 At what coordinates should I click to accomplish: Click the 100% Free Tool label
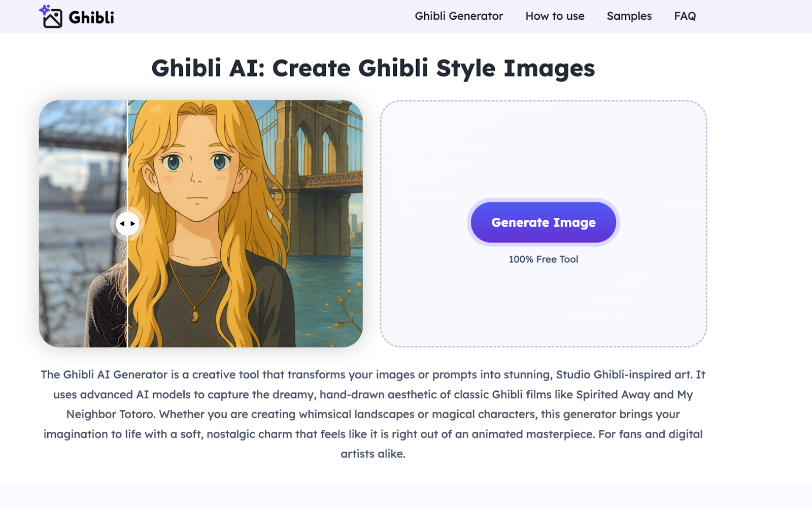coord(543,259)
